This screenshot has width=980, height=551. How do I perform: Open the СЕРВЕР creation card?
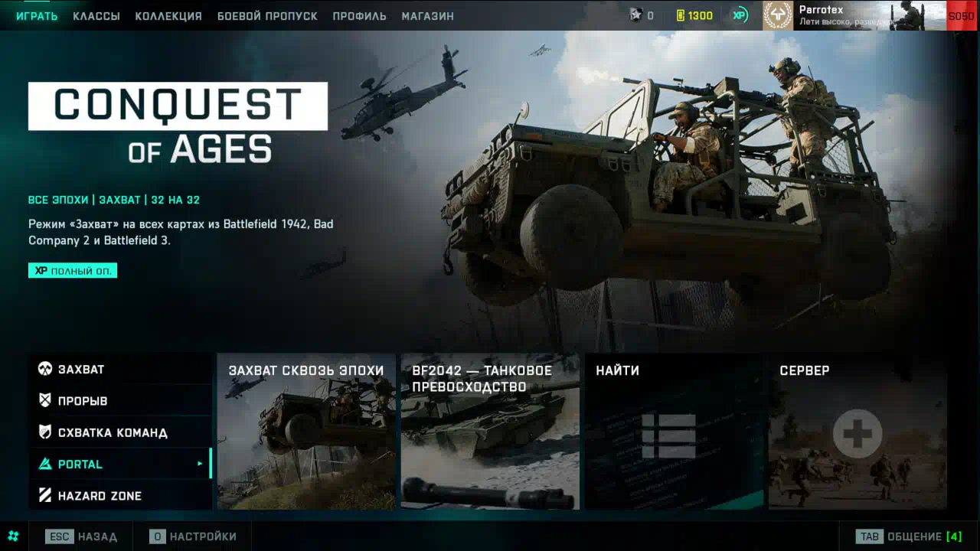pos(857,432)
